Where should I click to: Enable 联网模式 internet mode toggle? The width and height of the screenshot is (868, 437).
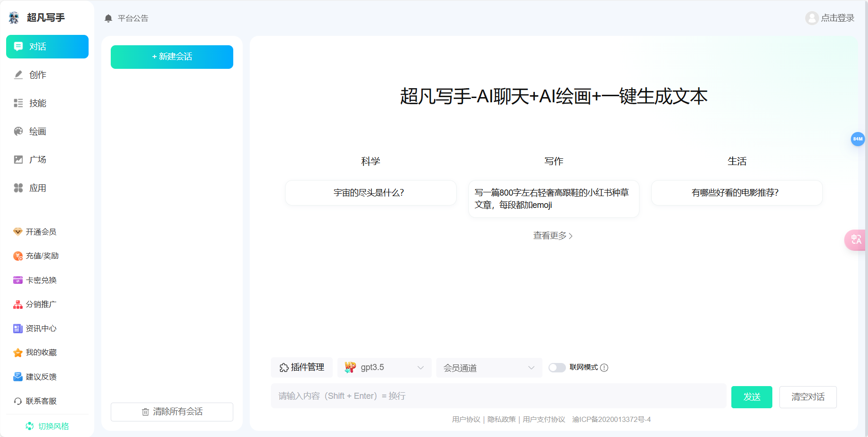tap(557, 367)
